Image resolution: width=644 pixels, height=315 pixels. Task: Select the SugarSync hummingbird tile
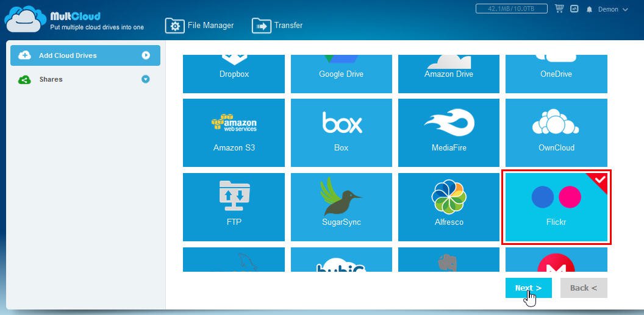(x=342, y=207)
